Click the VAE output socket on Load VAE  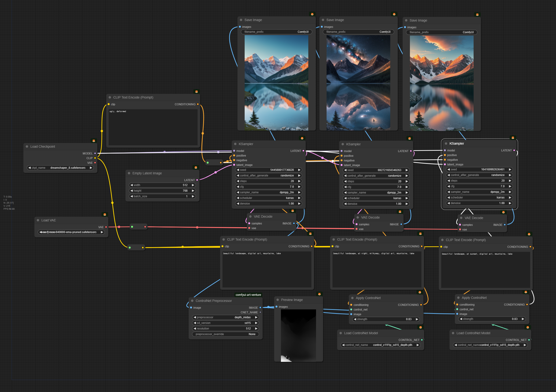coord(106,227)
